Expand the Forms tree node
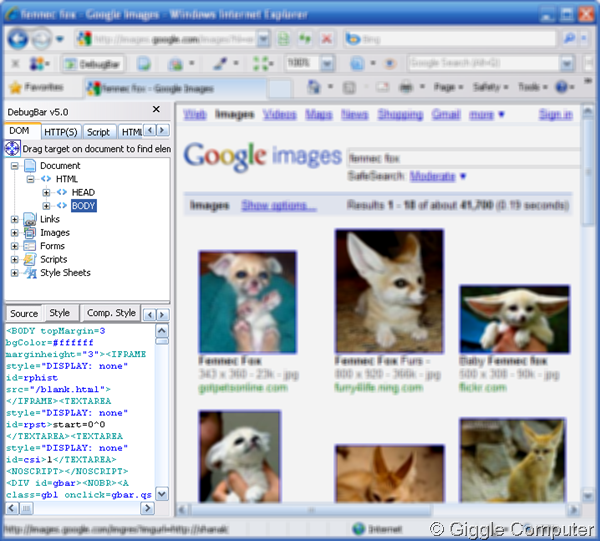600x541 pixels. 15,246
